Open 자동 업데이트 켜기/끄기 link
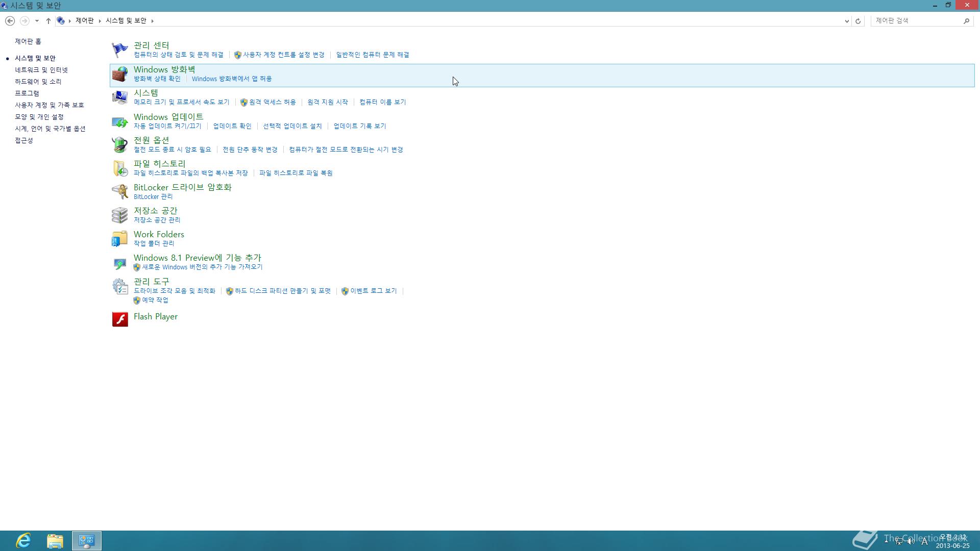 tap(167, 126)
